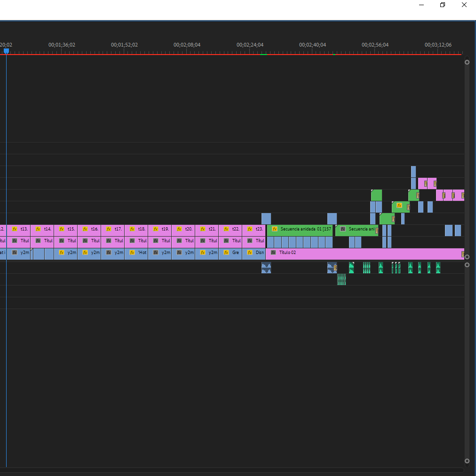Click the fx badge on the 'Hot clip

pyautogui.click(x=132, y=252)
